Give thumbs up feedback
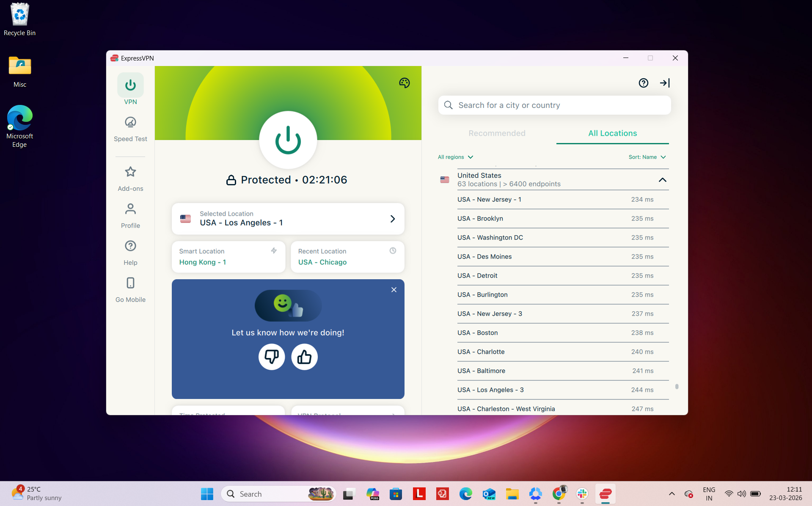 pyautogui.click(x=304, y=357)
